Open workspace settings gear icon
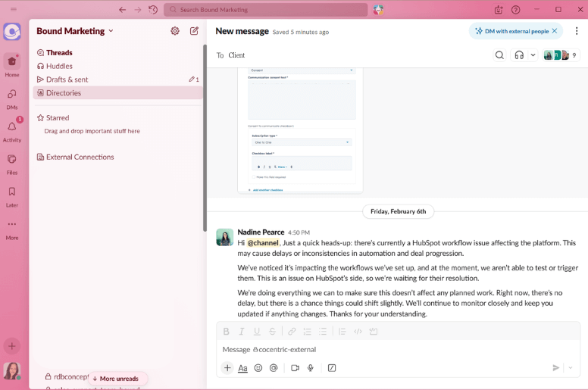 point(175,31)
